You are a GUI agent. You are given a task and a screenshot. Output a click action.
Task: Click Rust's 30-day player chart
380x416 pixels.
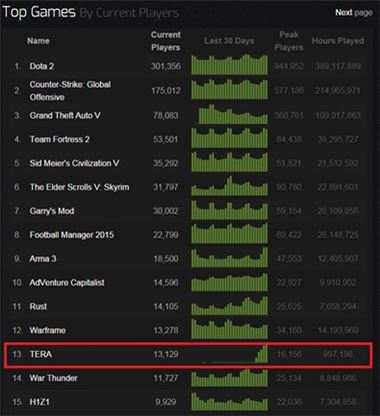(x=229, y=305)
